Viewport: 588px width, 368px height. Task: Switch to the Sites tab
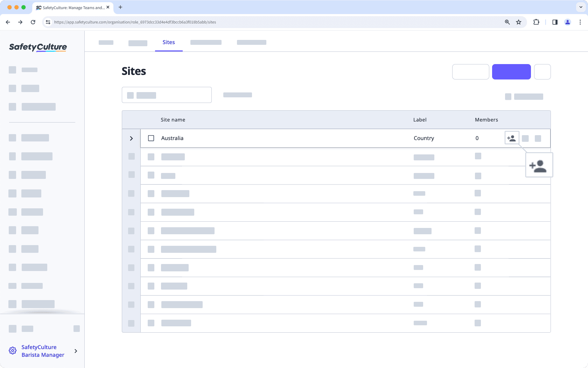coord(169,42)
